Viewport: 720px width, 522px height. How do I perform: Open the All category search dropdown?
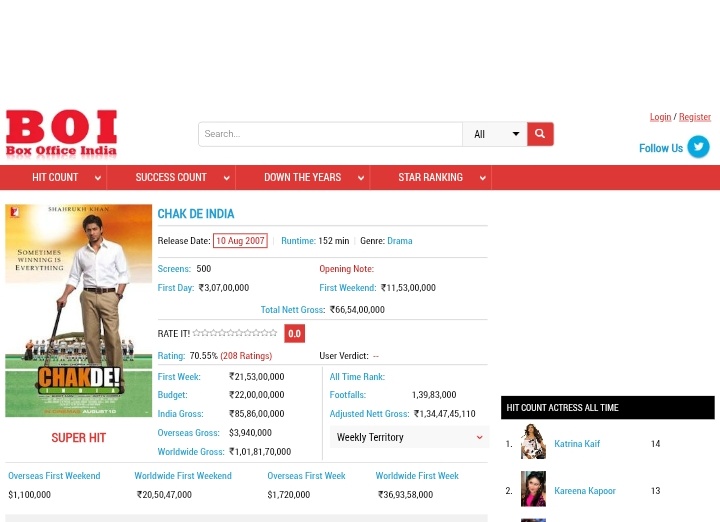(x=495, y=134)
